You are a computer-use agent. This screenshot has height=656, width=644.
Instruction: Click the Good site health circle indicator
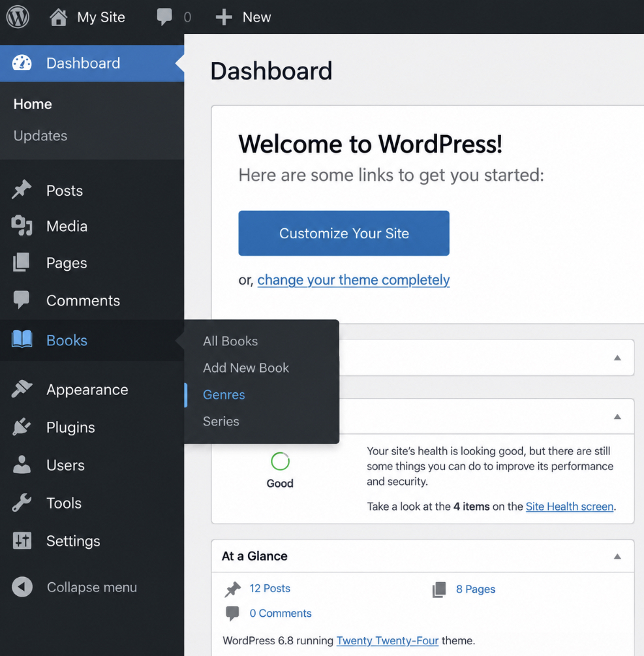tap(280, 461)
